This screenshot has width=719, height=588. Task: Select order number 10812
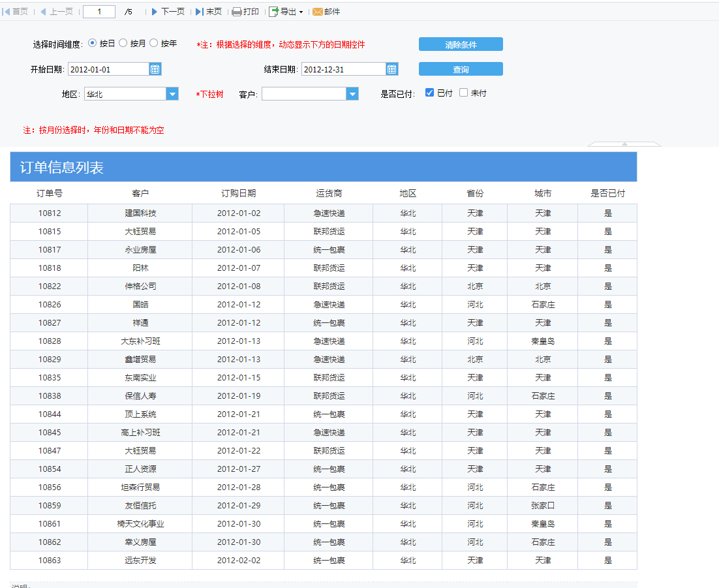pos(50,213)
